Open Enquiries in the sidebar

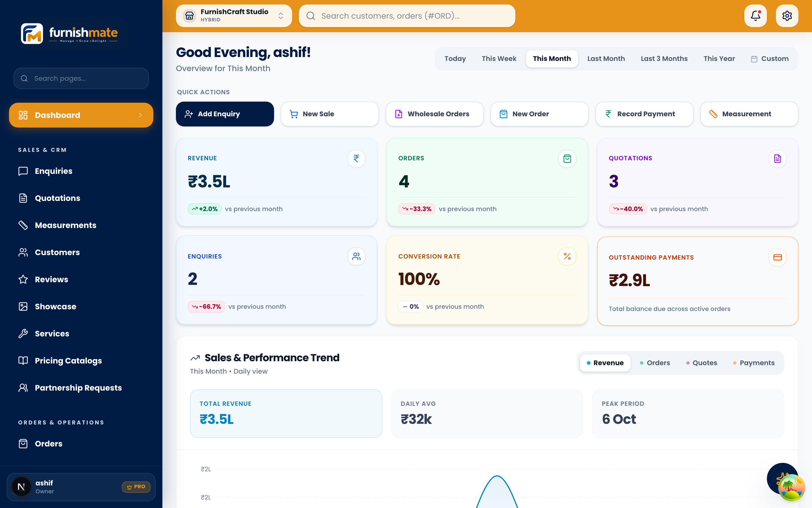[81, 171]
